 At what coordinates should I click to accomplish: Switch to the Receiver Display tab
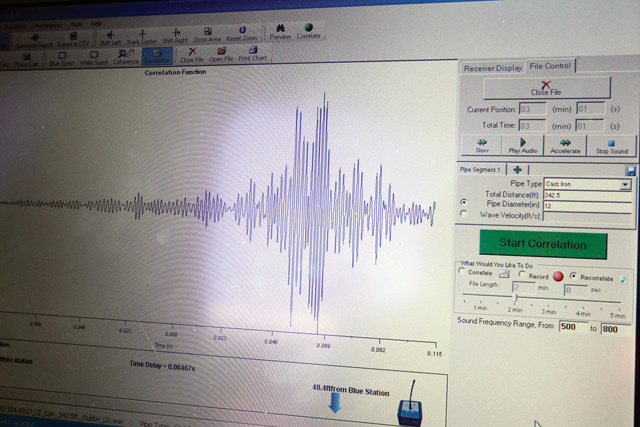click(492, 68)
